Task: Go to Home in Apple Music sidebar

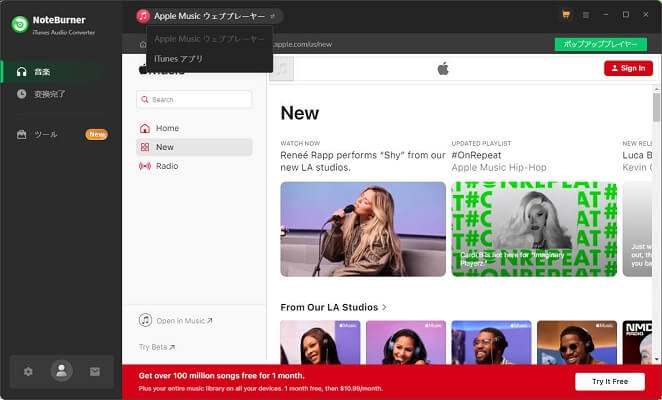Action: coord(194,128)
